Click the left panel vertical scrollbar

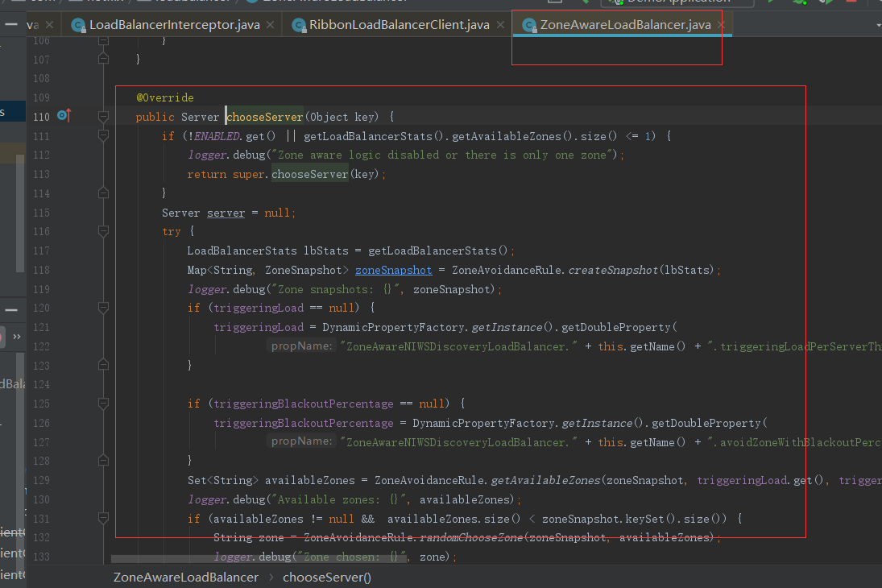(x=20, y=213)
